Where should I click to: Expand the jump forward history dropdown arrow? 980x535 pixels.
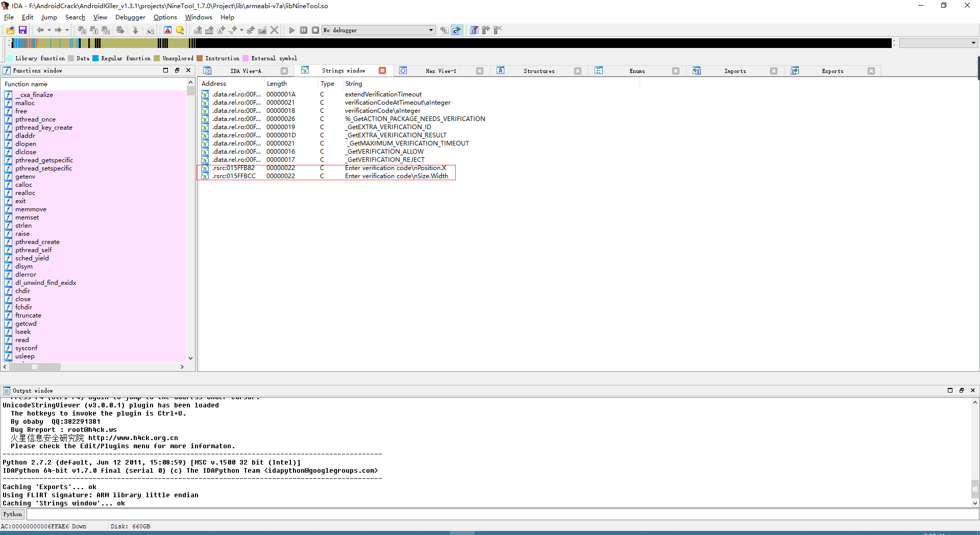[x=67, y=30]
